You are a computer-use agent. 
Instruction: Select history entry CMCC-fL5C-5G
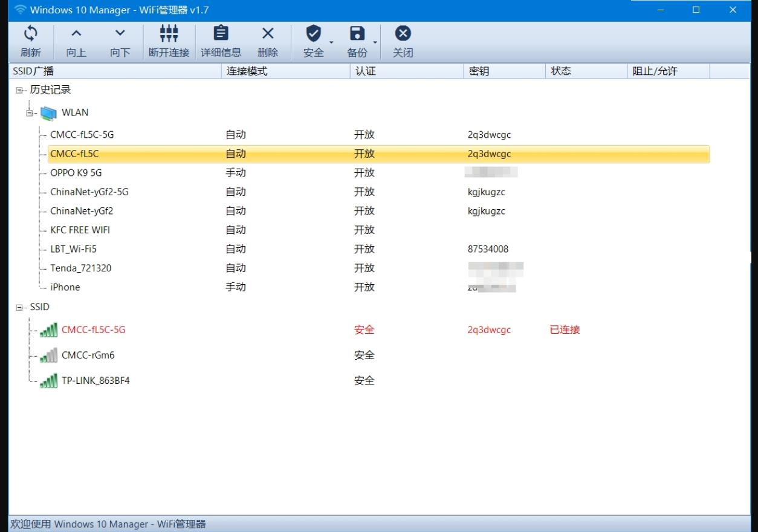[82, 135]
